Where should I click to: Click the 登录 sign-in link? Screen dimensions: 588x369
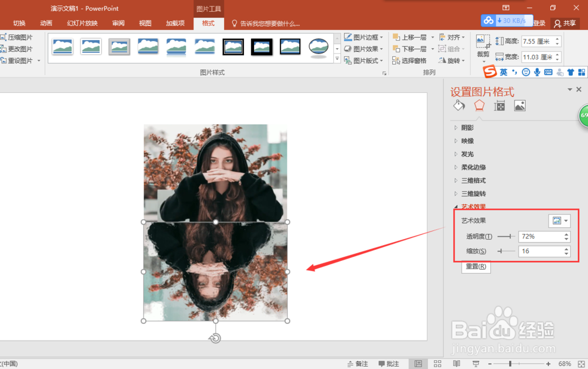click(539, 24)
